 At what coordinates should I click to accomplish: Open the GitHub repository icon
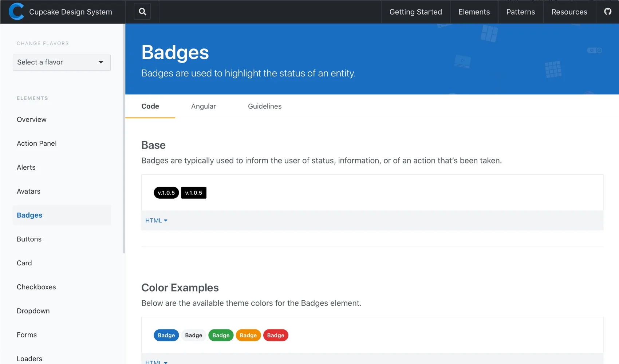(x=607, y=12)
